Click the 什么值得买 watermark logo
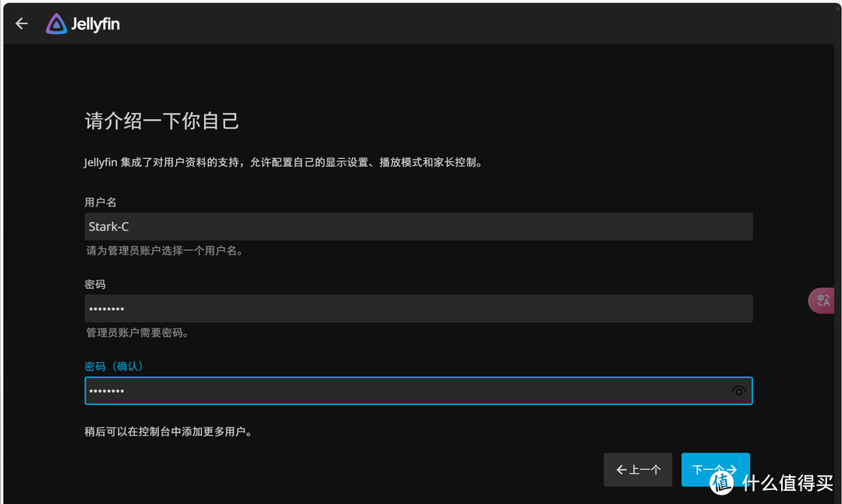This screenshot has height=504, width=842. click(x=719, y=484)
